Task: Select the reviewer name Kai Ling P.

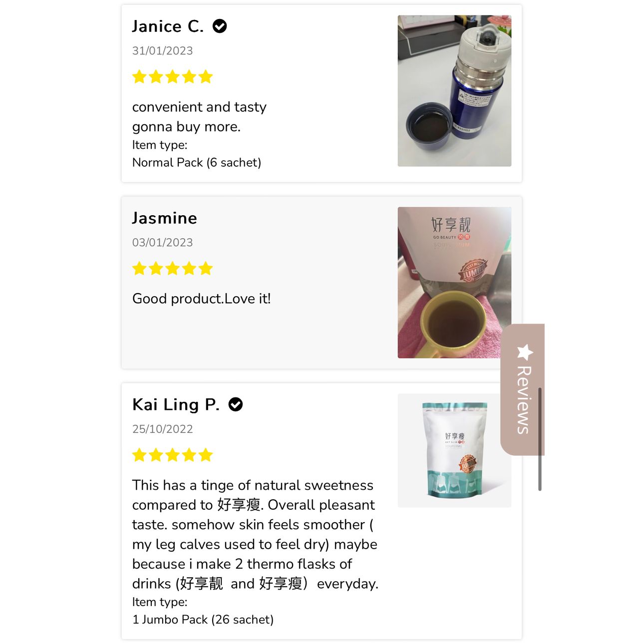Action: 176,404
